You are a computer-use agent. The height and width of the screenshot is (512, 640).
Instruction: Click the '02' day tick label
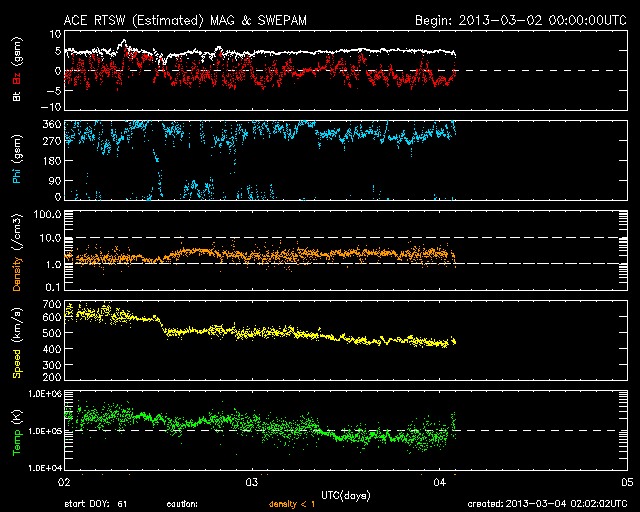(x=64, y=483)
